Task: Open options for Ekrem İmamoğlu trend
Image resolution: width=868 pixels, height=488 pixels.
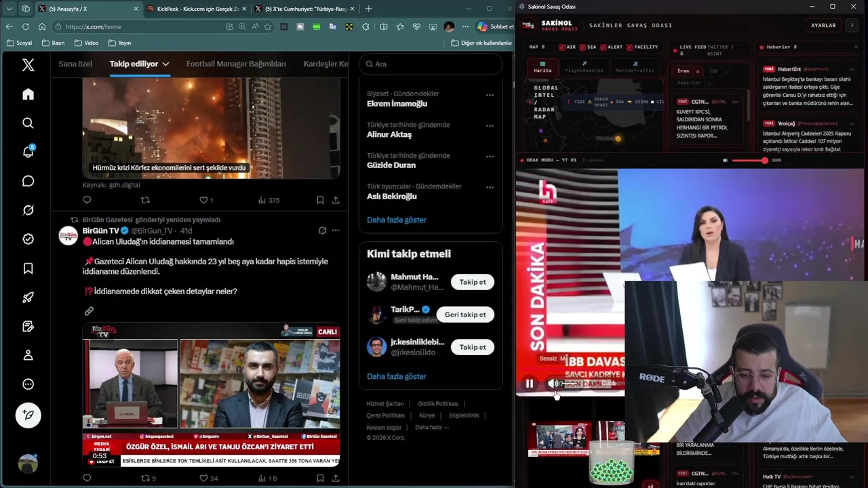Action: point(490,96)
